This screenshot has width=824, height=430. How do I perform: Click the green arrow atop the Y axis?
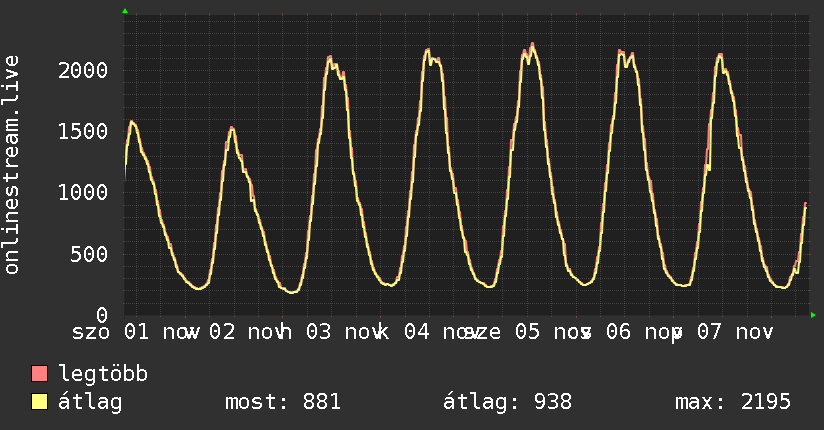(x=125, y=11)
